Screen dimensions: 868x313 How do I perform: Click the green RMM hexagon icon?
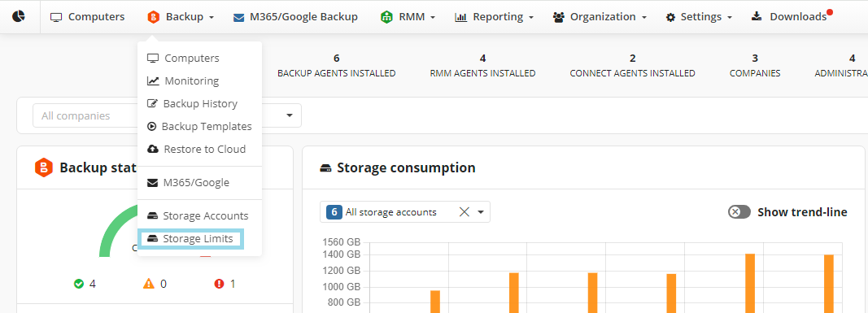tap(387, 17)
